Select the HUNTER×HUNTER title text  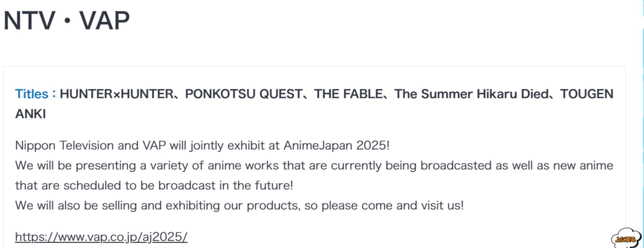tap(117, 94)
